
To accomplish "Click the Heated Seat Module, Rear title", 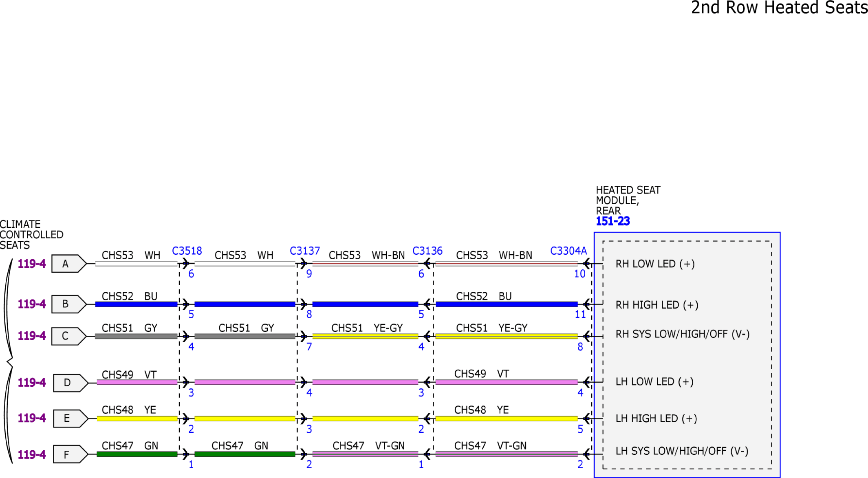I will [628, 200].
